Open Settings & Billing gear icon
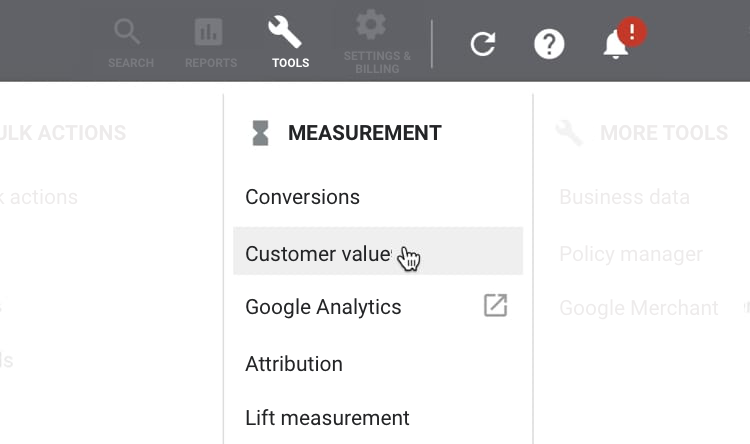This screenshot has height=444, width=750. point(372,25)
